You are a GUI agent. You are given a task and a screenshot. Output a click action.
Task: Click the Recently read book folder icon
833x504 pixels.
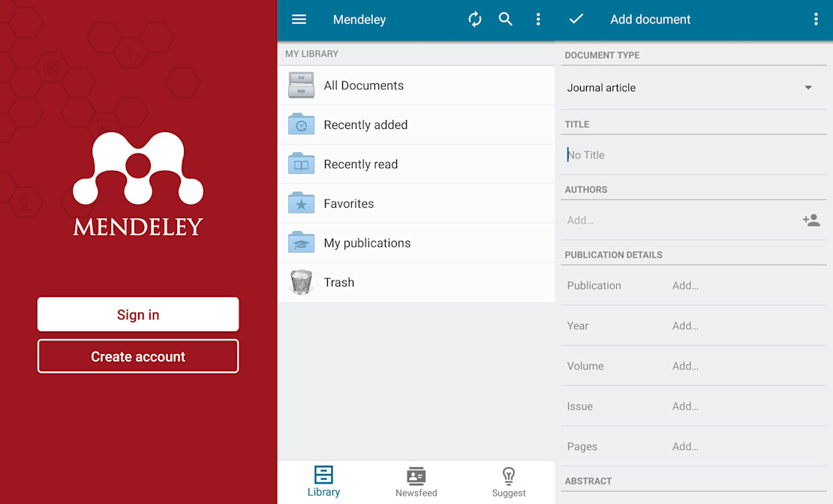301,163
